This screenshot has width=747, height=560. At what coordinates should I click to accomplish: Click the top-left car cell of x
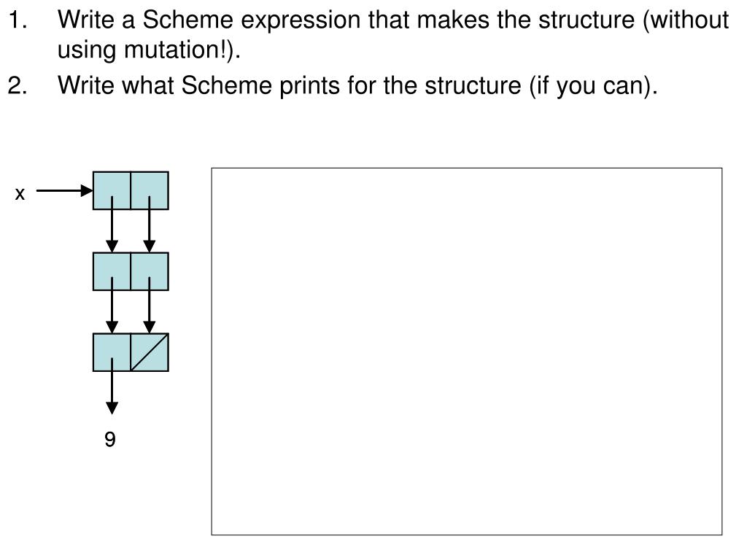pos(112,190)
